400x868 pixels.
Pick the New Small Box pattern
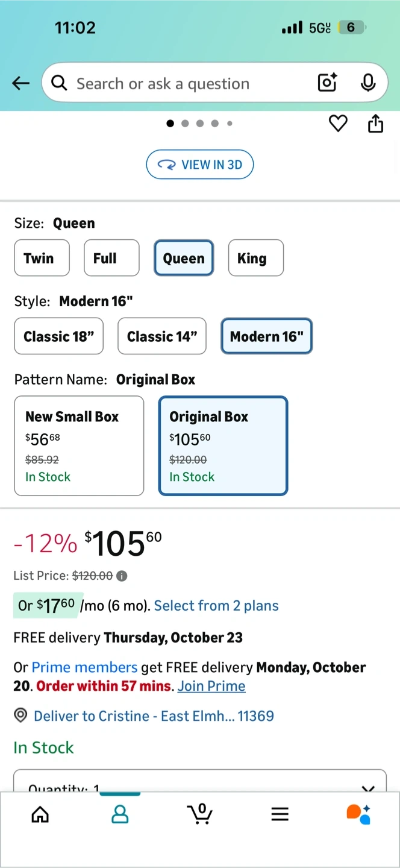[79, 445]
